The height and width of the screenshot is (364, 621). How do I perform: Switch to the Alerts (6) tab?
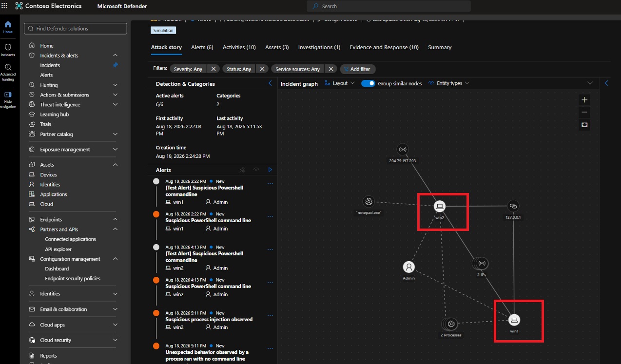click(202, 47)
